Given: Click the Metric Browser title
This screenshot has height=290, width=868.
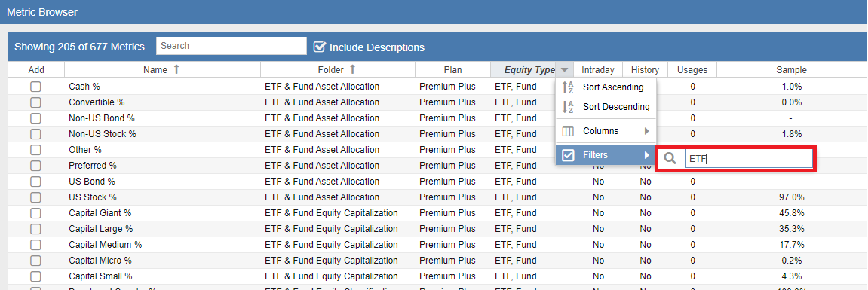Looking at the screenshot, I should (x=42, y=11).
